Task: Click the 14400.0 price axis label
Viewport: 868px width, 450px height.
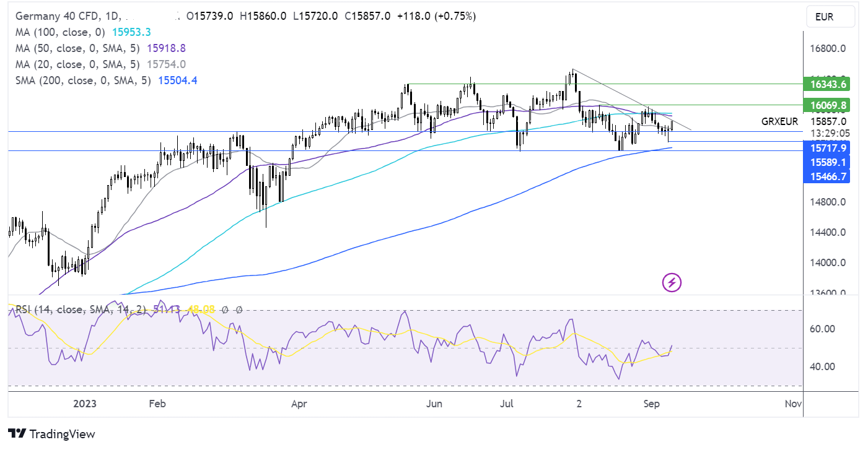Action: point(828,232)
